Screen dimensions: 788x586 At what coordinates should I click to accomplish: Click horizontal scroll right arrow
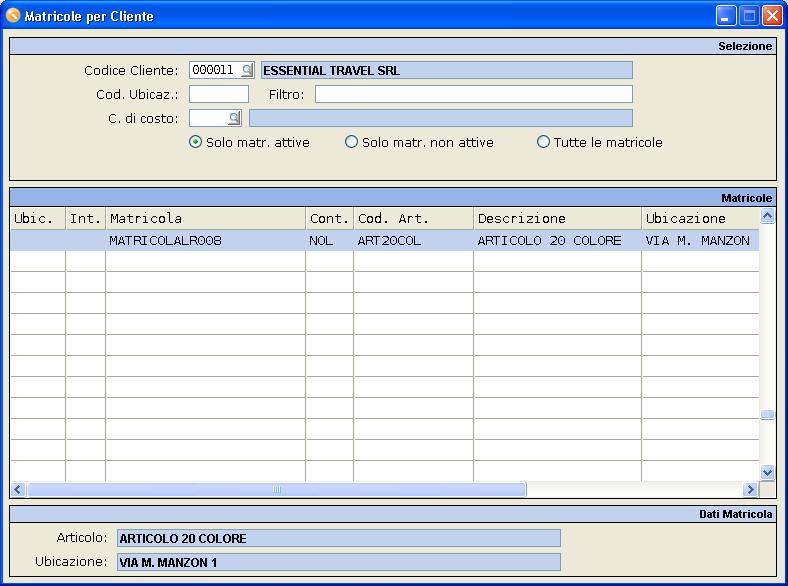751,489
